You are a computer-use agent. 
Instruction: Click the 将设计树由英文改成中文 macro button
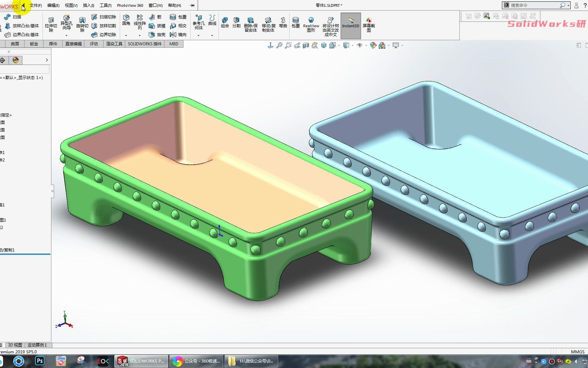pyautogui.click(x=331, y=27)
